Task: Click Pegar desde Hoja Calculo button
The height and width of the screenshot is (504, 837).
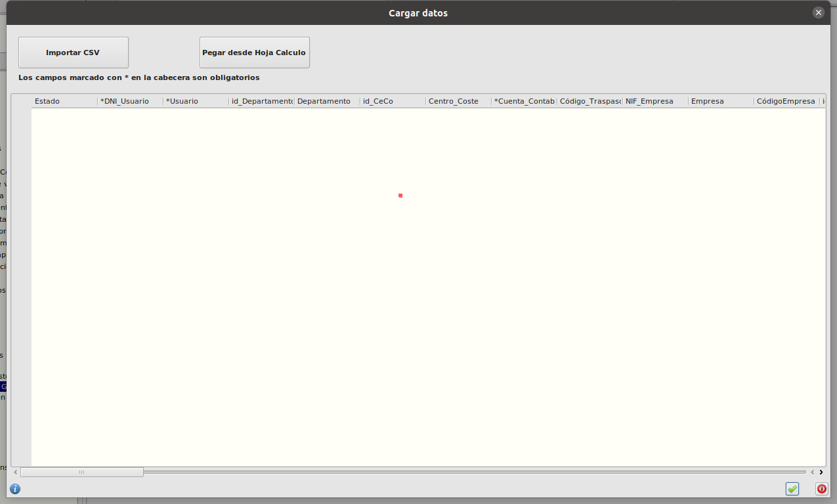Action: [x=255, y=52]
